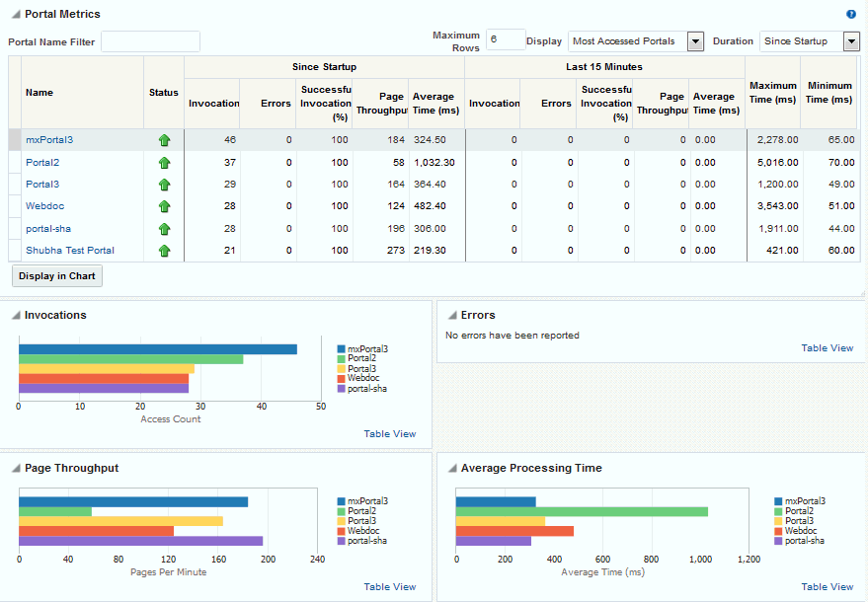Collapse the Portal Metrics section
The height and width of the screenshot is (602, 868).
[x=15, y=15]
